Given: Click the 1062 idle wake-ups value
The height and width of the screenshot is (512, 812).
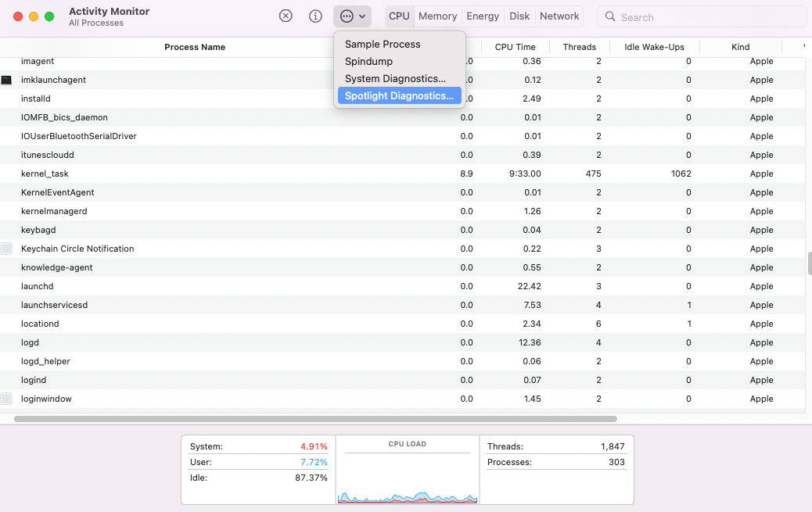Looking at the screenshot, I should 681,174.
